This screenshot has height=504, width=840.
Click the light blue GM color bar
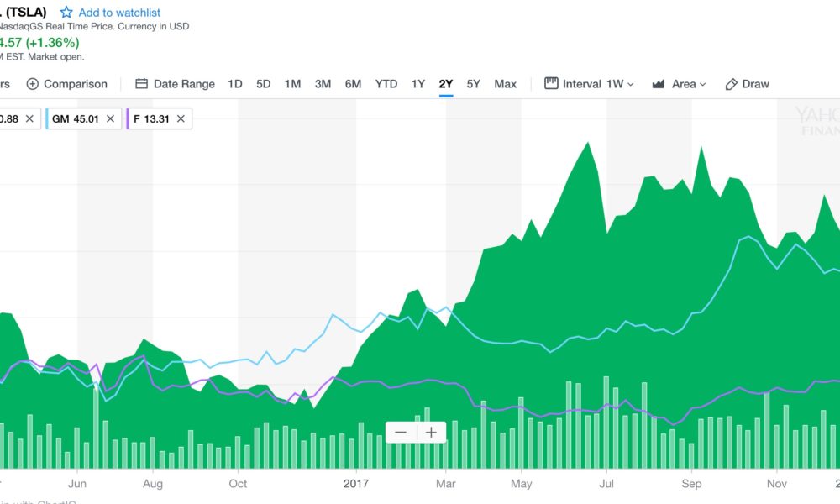tap(47, 119)
